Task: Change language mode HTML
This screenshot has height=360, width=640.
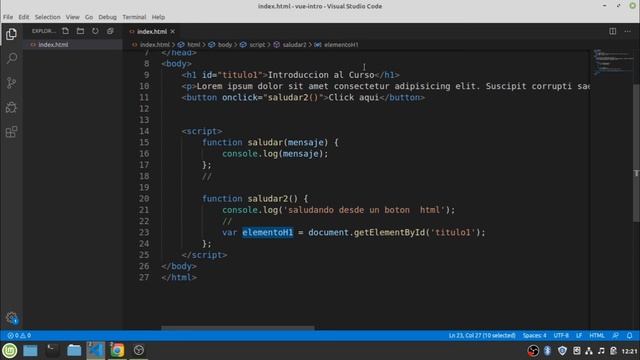Action: pos(597,336)
